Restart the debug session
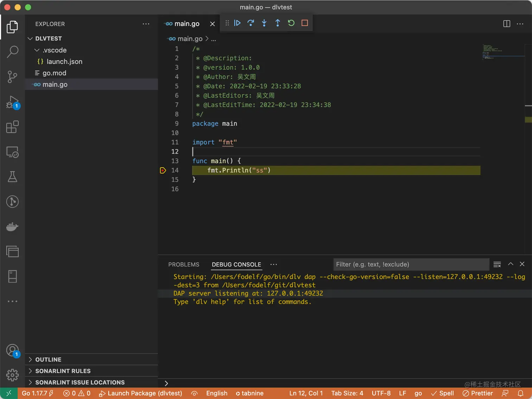Image resolution: width=532 pixels, height=399 pixels. 291,23
